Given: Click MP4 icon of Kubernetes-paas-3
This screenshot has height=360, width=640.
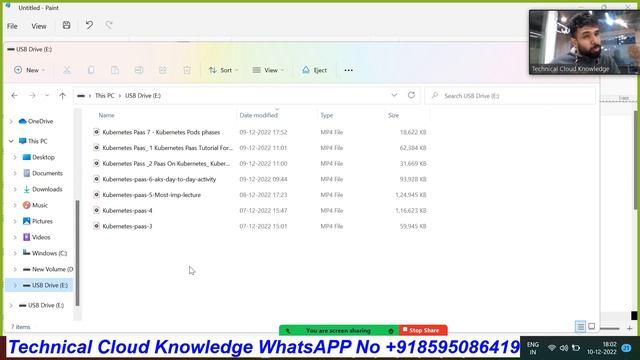Looking at the screenshot, I should click(x=96, y=226).
